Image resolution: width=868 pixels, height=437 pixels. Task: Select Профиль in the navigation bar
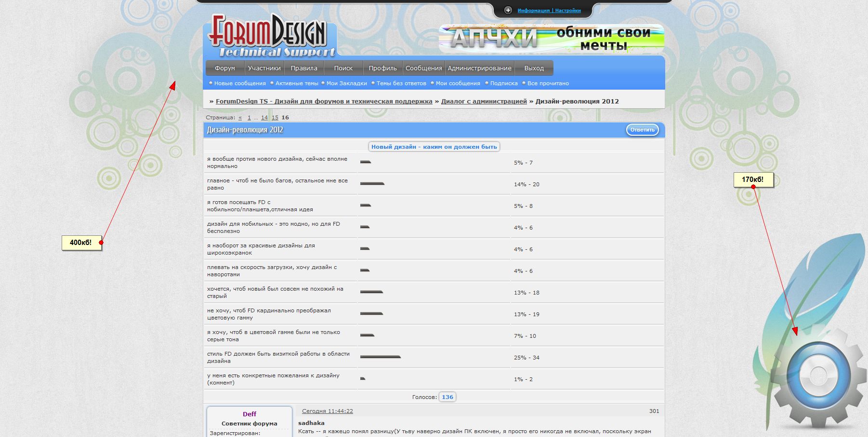(383, 68)
